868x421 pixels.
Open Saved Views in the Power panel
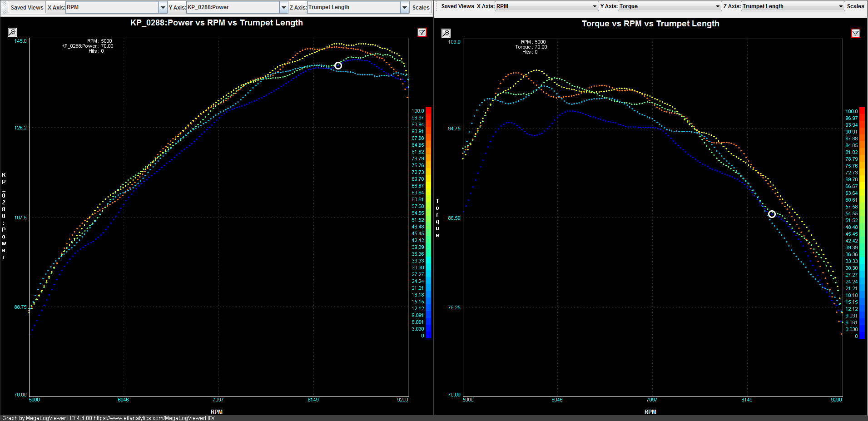coord(27,7)
